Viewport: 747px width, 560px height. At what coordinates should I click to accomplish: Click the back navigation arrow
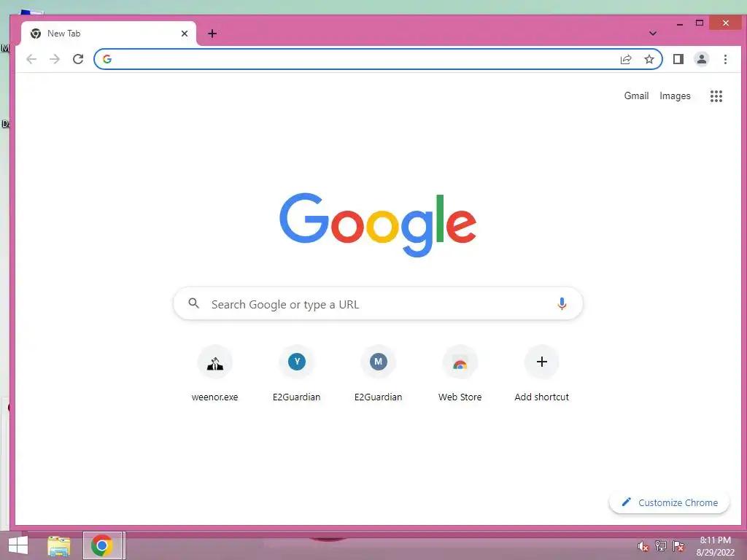[31, 59]
